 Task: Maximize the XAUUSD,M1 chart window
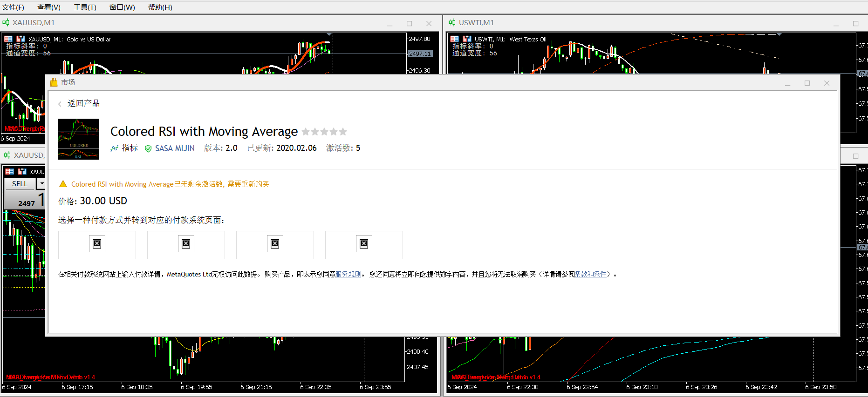pos(410,23)
